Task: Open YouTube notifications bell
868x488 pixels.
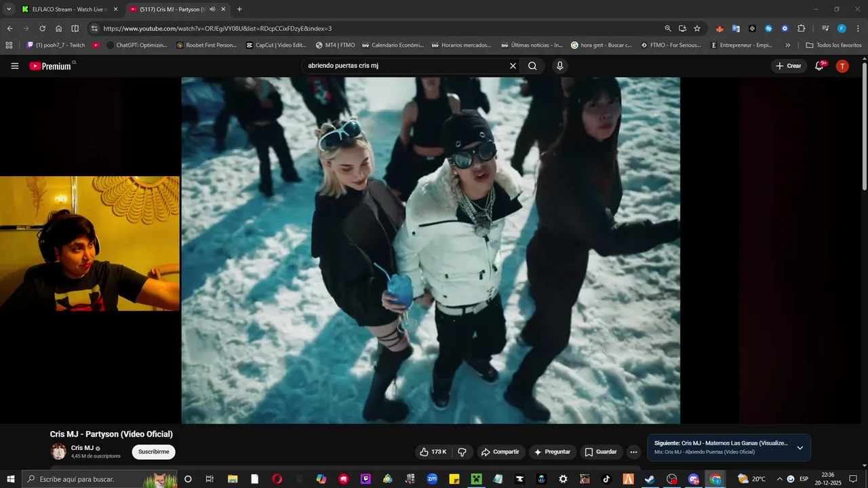Action: click(819, 66)
